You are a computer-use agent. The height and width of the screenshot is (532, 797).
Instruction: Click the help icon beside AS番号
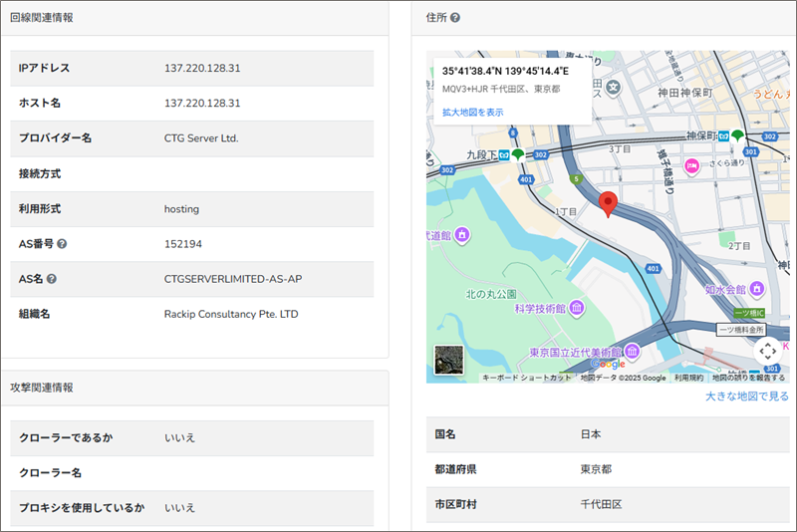click(x=63, y=244)
